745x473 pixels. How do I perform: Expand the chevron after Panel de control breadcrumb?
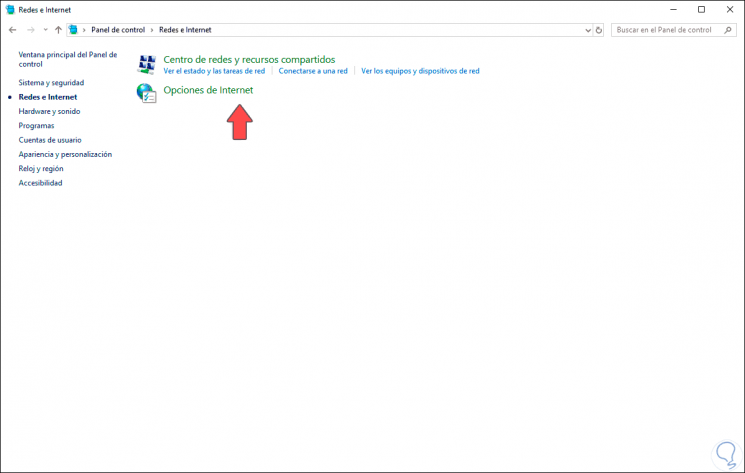point(152,30)
